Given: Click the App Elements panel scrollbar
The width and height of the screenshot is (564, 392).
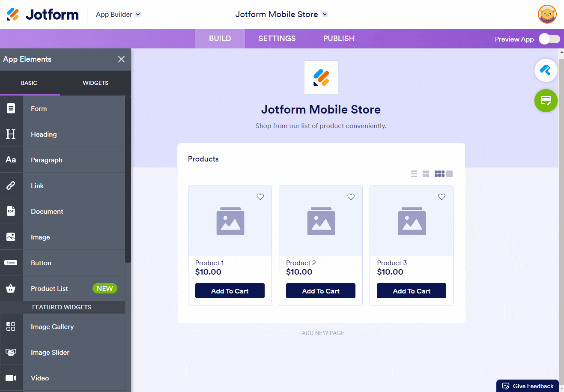Looking at the screenshot, I should click(128, 179).
